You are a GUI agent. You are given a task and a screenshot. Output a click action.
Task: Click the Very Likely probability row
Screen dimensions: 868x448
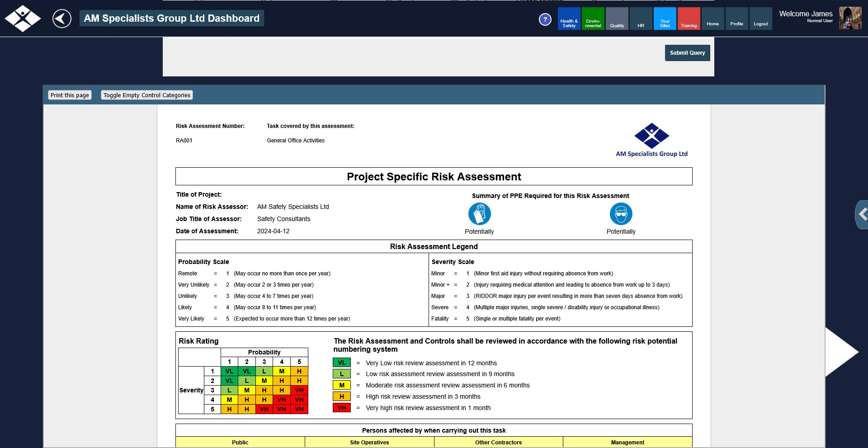pyautogui.click(x=264, y=319)
